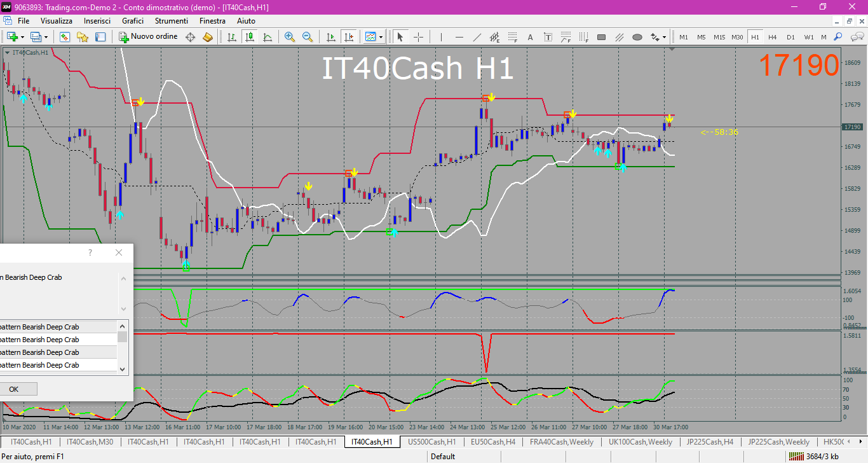Viewport: 868px width, 463px height.
Task: Select the equidistant channel tool
Action: point(495,37)
